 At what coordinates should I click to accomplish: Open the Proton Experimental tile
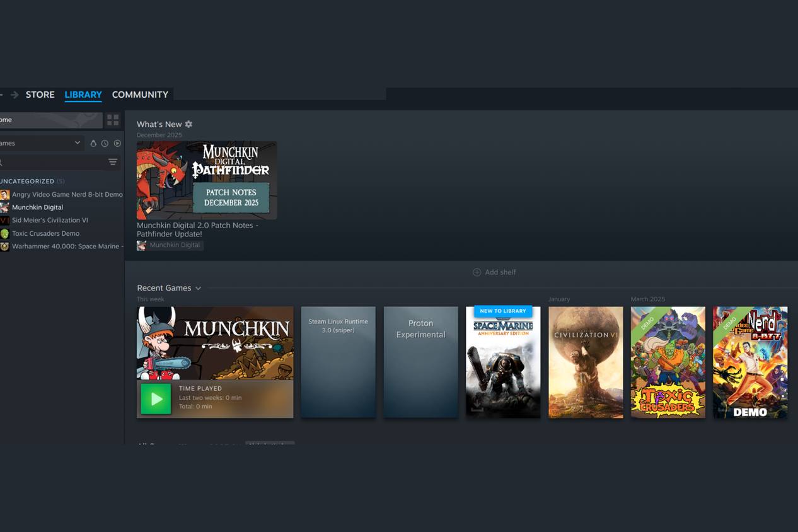pyautogui.click(x=421, y=362)
